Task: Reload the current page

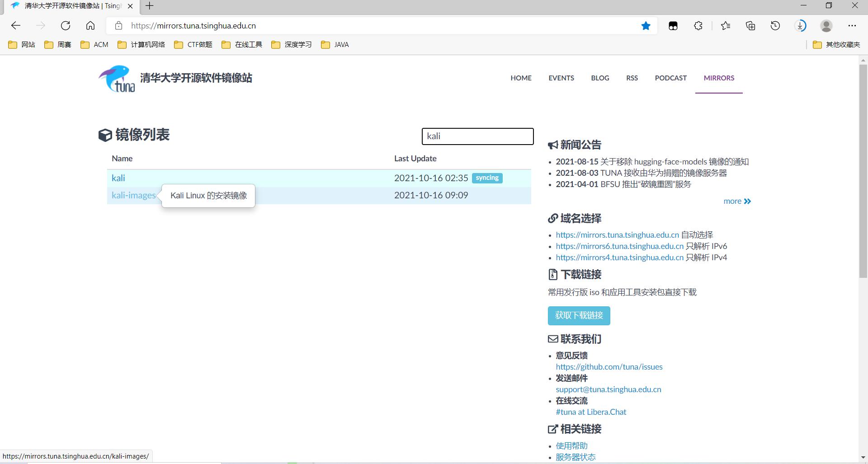Action: [66, 26]
